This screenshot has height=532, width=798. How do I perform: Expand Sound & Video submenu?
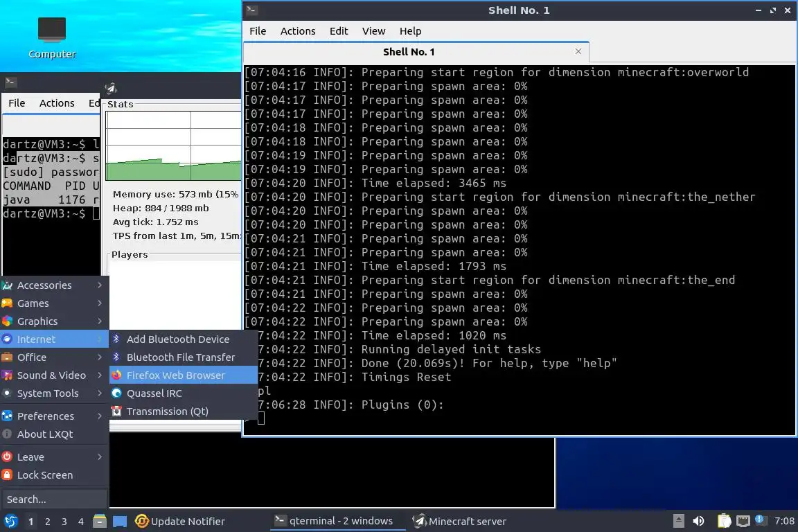(x=54, y=375)
